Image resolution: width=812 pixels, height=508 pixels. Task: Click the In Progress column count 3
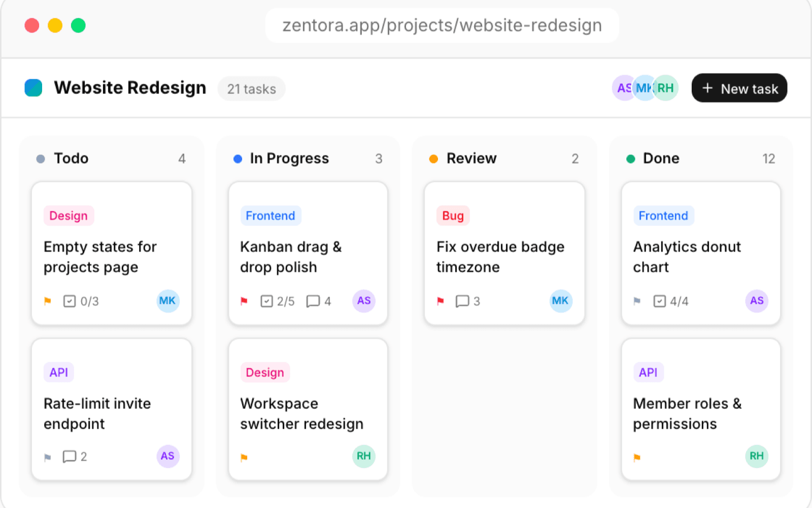pyautogui.click(x=379, y=159)
